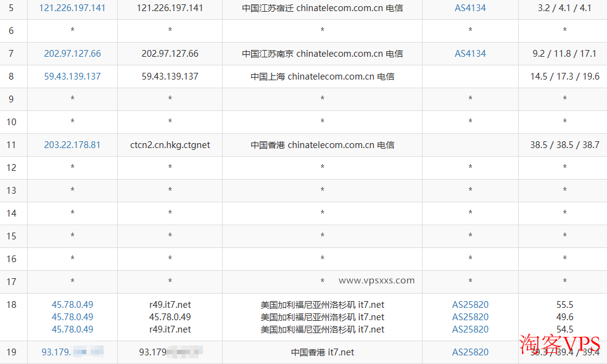Image resolution: width=607 pixels, height=364 pixels.
Task: Click the blue 203.22.178.81 IP link
Action: pyautogui.click(x=72, y=145)
